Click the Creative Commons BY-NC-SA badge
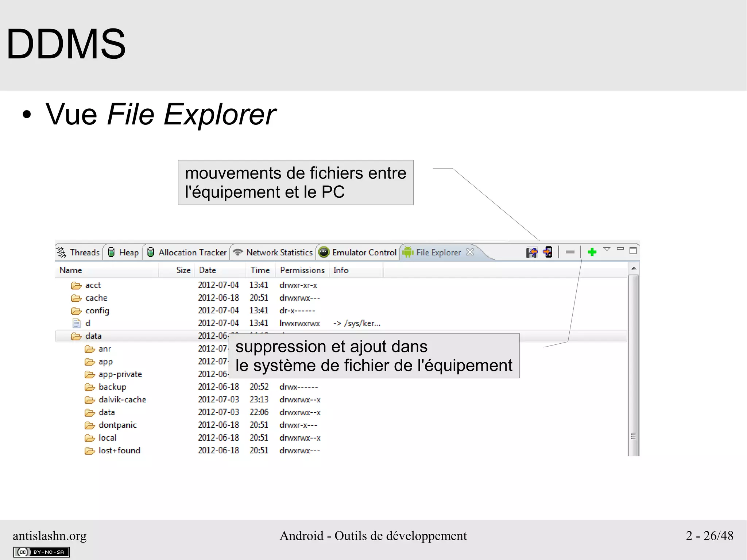 42,552
